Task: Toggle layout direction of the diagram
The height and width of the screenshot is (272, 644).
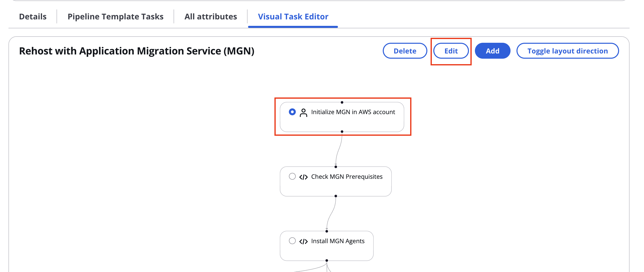Action: tap(568, 51)
